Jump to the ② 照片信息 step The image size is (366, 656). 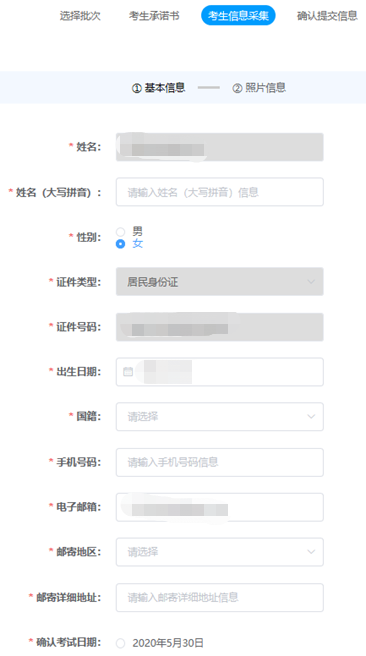click(x=259, y=88)
